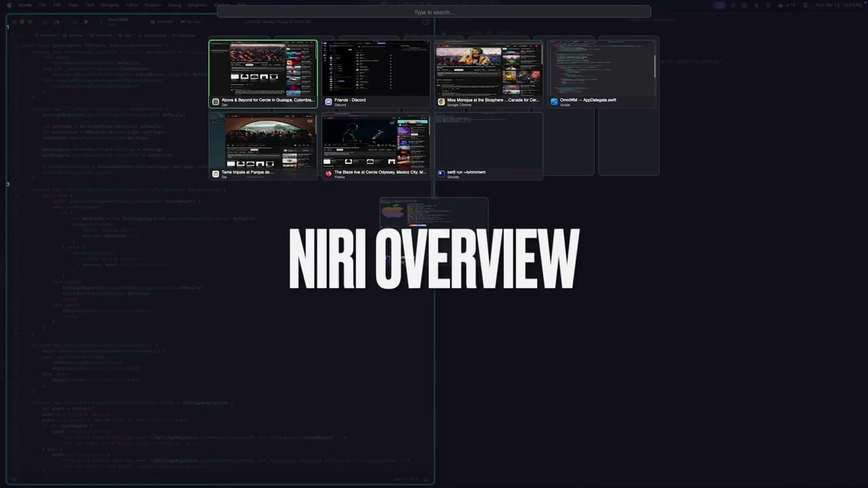Click 'Friends - Discord' window title text
Viewport: 868px width, 488px height.
coord(350,100)
